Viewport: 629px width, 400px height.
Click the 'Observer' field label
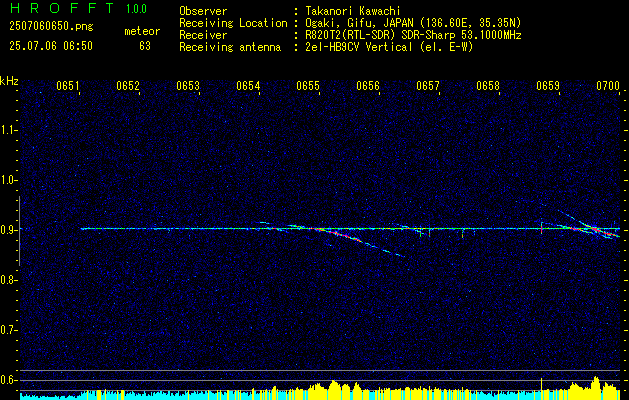(203, 11)
